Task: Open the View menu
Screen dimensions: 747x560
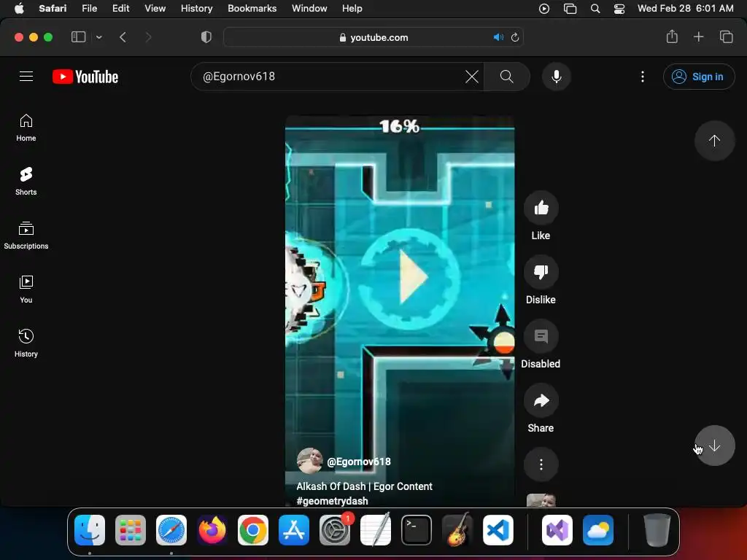Action: [x=155, y=8]
